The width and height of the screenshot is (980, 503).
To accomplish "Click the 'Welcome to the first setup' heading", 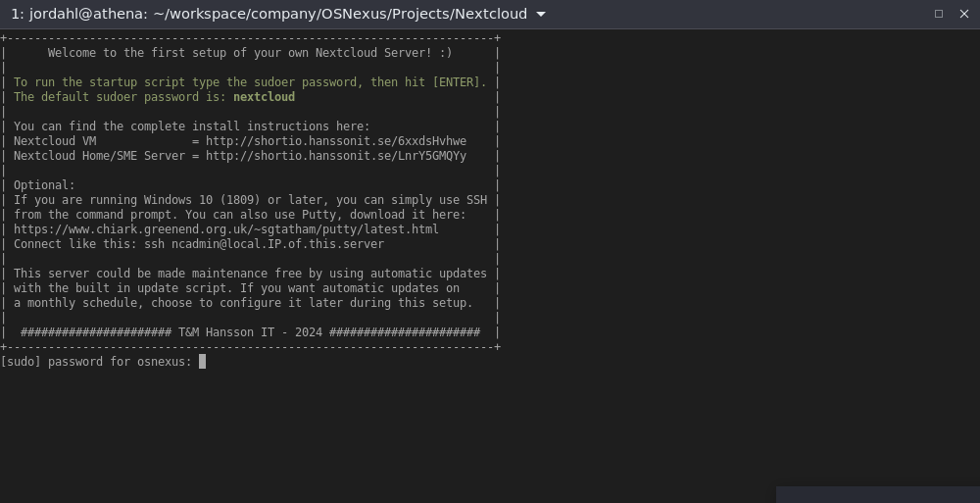I will 250,53.
